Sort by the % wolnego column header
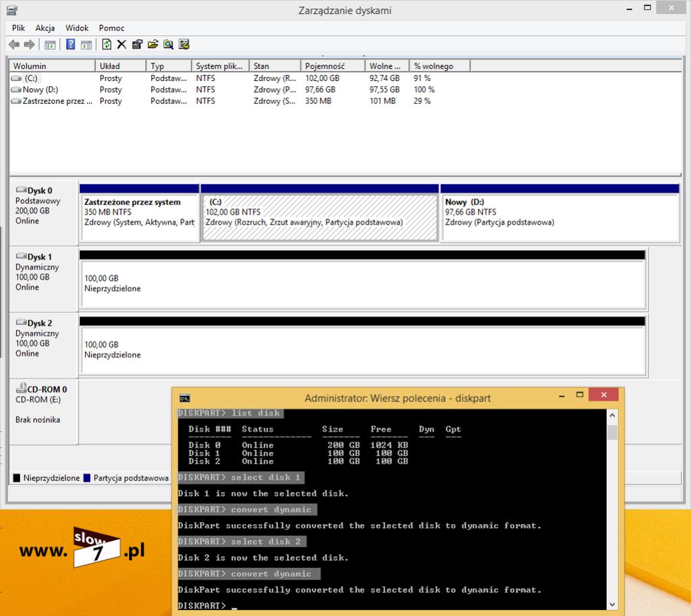The width and height of the screenshot is (691, 616). click(440, 66)
